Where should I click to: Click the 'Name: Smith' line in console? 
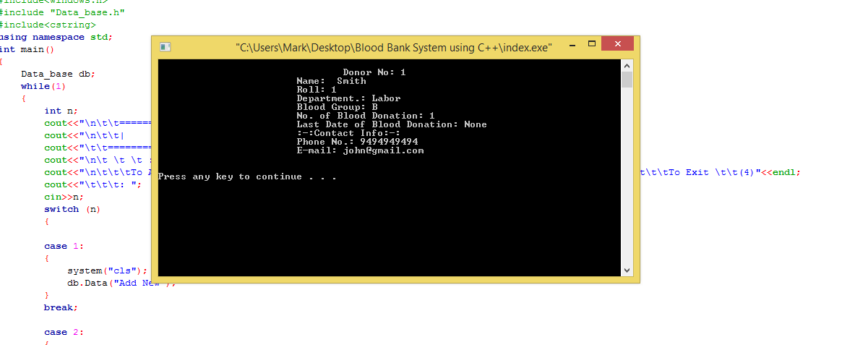(x=332, y=81)
